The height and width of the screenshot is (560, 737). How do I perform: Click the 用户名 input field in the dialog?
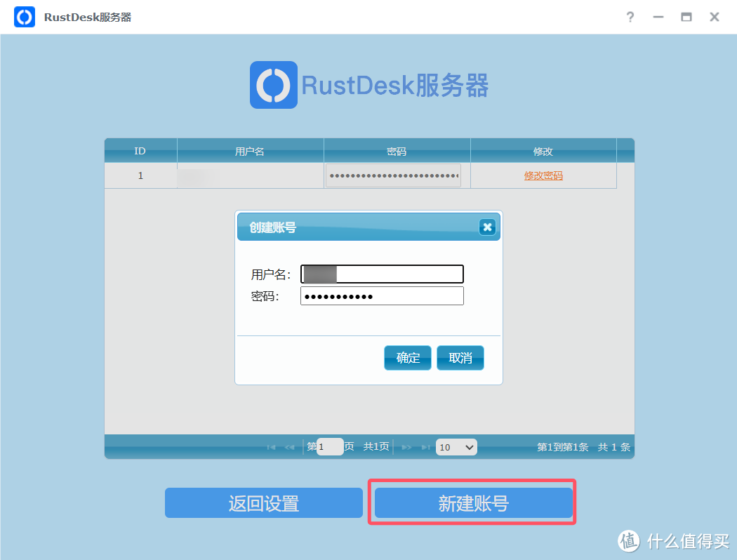[x=382, y=274]
